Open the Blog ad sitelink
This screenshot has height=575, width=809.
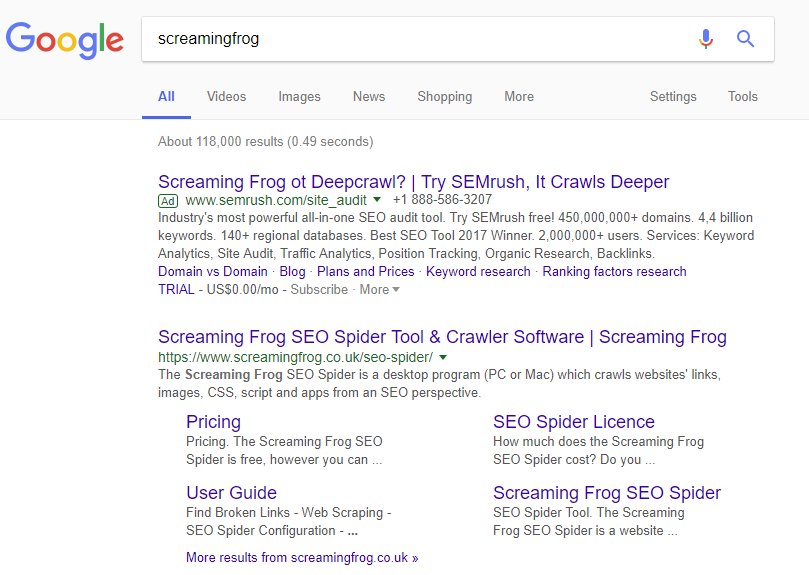[293, 271]
